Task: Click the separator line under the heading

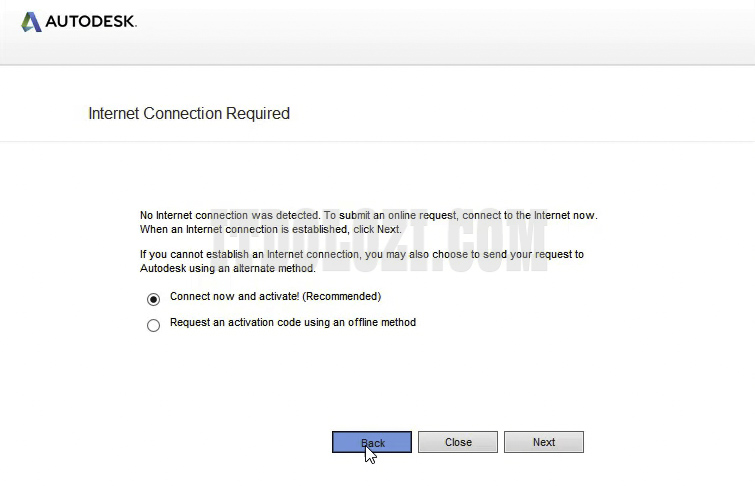Action: point(377,142)
